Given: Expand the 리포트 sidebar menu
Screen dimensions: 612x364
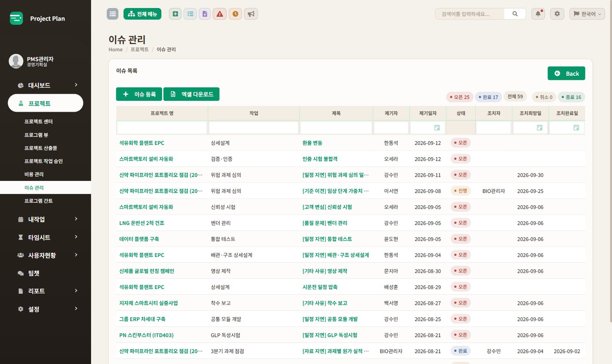Looking at the screenshot, I should (46, 291).
